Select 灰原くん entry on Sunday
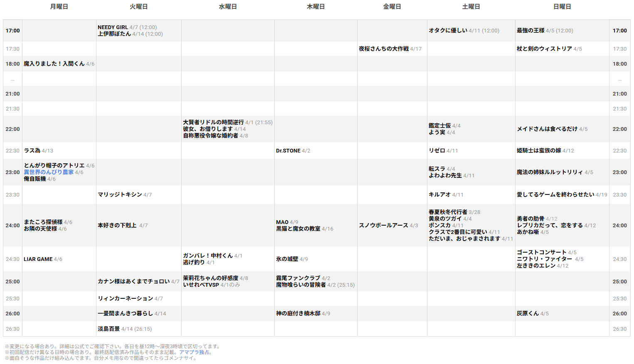The width and height of the screenshot is (634, 364). point(528,313)
